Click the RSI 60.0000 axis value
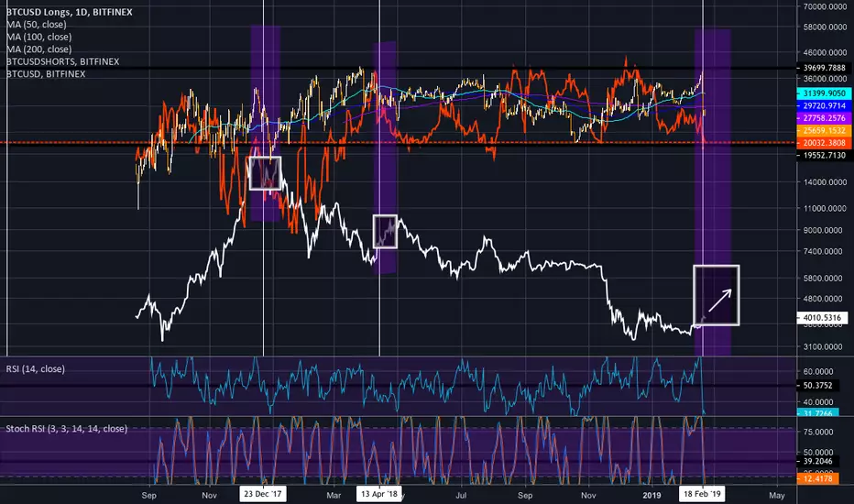The width and height of the screenshot is (854, 504). pos(818,372)
